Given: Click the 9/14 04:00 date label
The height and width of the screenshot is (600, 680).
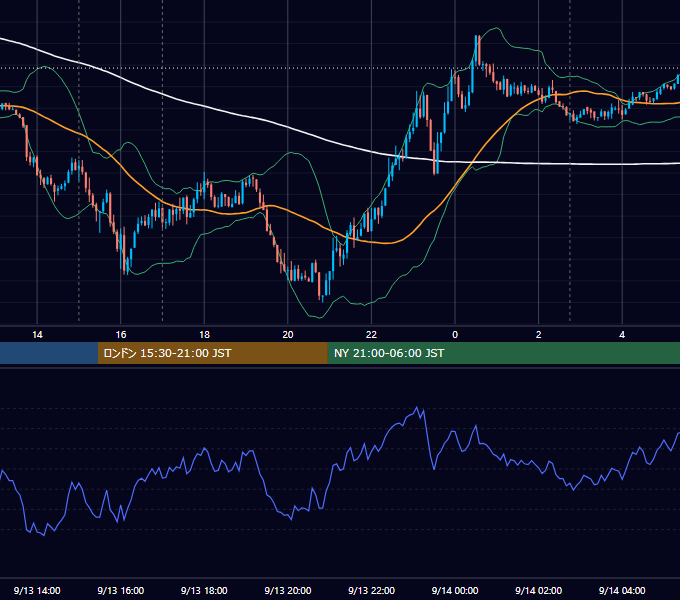Looking at the screenshot, I should click(622, 590).
